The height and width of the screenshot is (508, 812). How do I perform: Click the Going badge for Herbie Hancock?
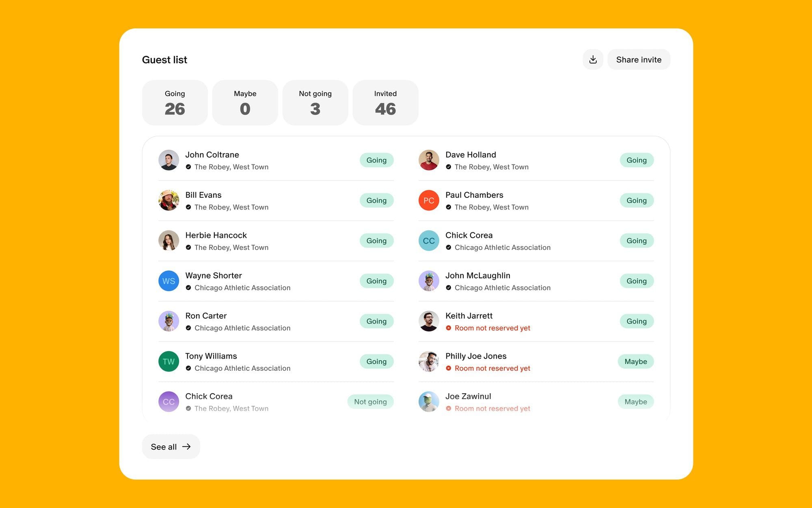[376, 240]
